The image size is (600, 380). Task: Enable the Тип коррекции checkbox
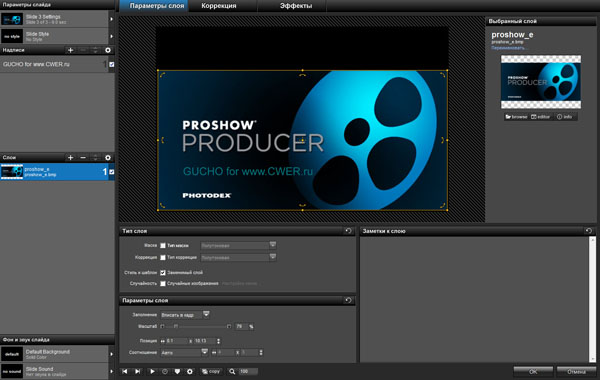click(x=163, y=258)
